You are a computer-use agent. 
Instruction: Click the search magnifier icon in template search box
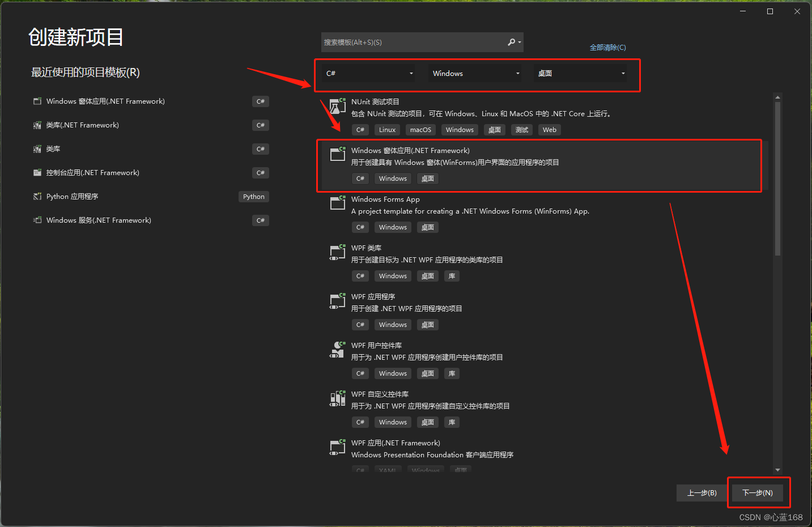click(512, 42)
